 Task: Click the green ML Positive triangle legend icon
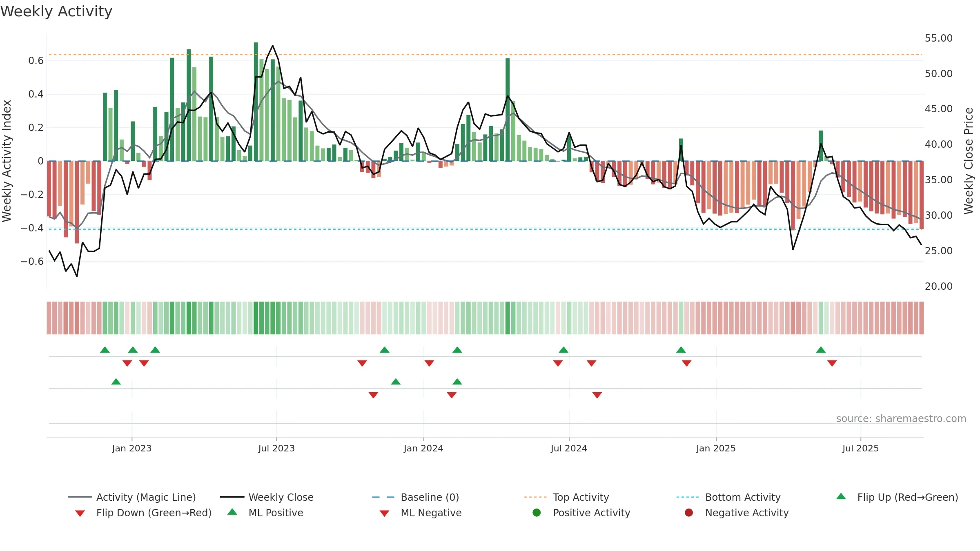(x=232, y=512)
